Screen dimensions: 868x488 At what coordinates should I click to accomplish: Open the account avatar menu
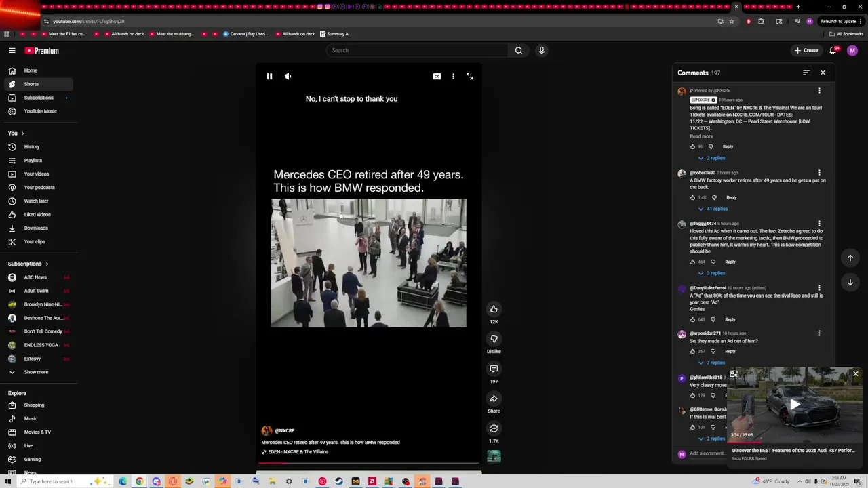click(852, 50)
